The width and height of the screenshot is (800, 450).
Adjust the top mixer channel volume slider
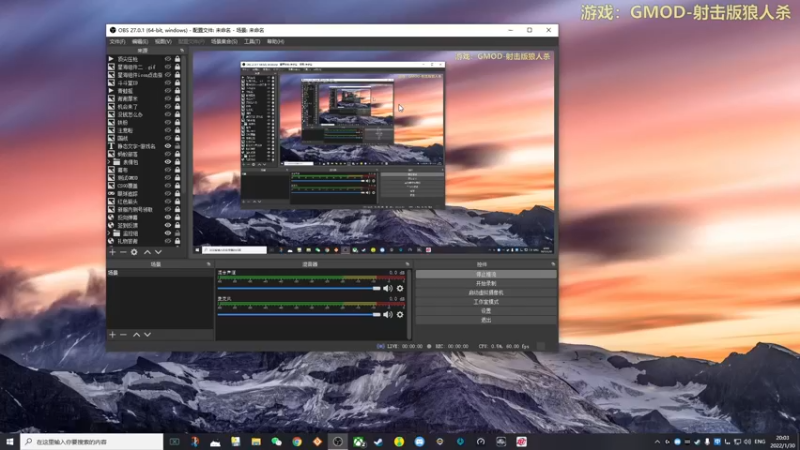pyautogui.click(x=299, y=288)
